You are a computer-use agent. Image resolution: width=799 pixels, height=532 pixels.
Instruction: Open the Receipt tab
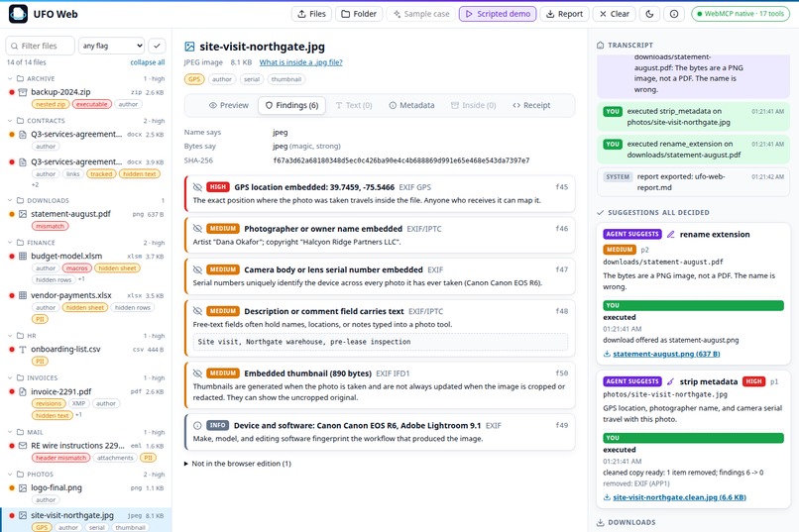(531, 105)
